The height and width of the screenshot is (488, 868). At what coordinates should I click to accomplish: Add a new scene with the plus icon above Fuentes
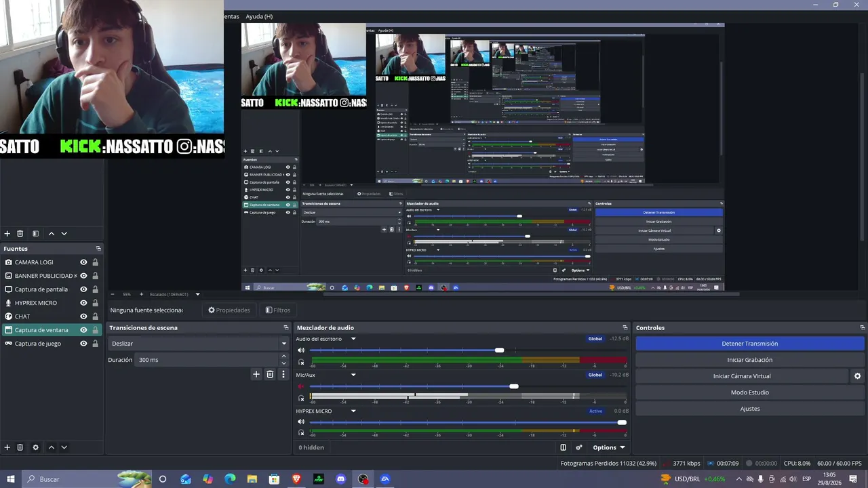[7, 234]
